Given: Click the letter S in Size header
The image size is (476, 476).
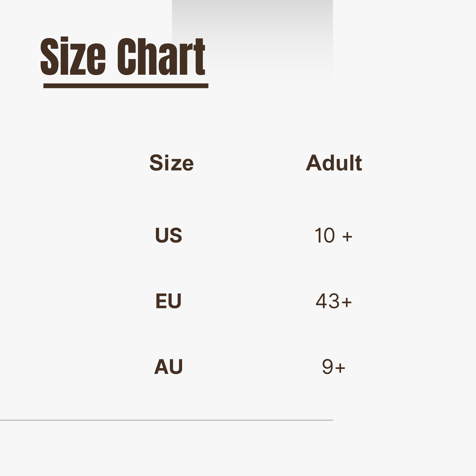Looking at the screenshot, I should tap(156, 163).
